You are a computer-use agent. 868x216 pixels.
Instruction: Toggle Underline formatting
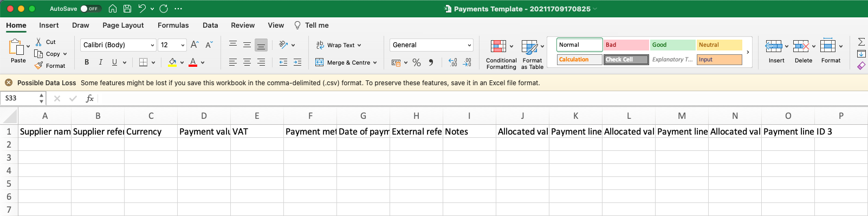pyautogui.click(x=114, y=62)
